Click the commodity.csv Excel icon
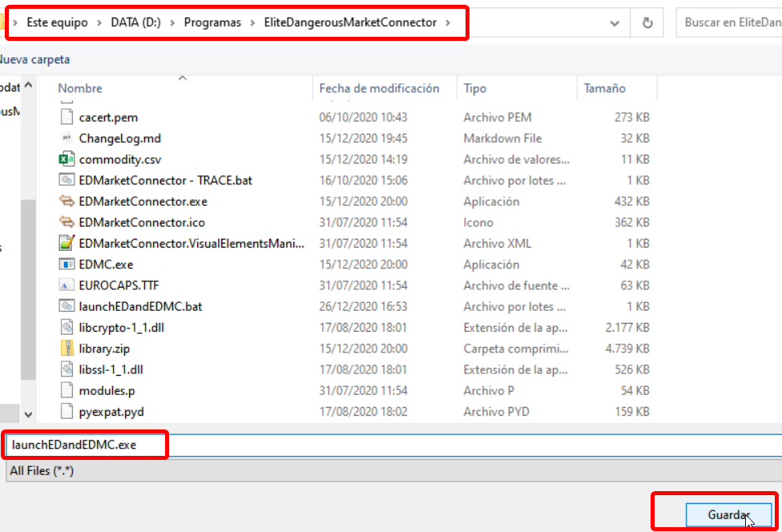782x532 pixels. click(67, 159)
